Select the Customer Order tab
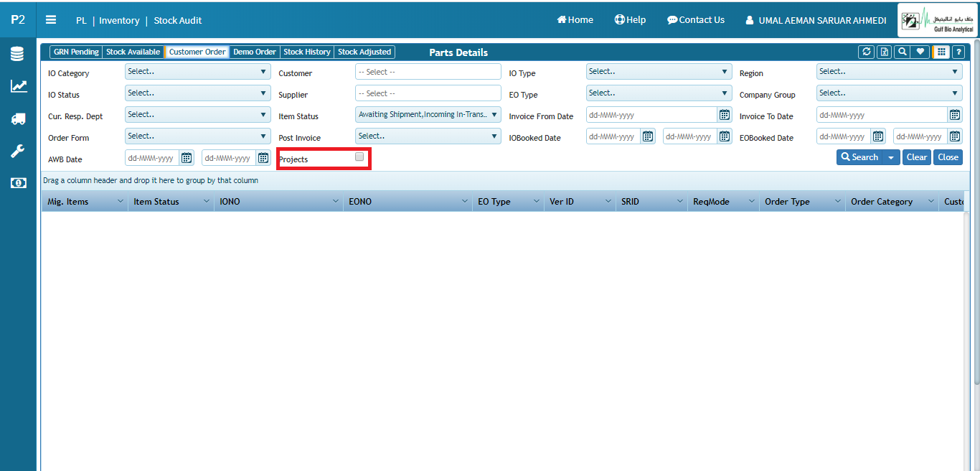Screen dimensions: 980x471 click(197, 52)
